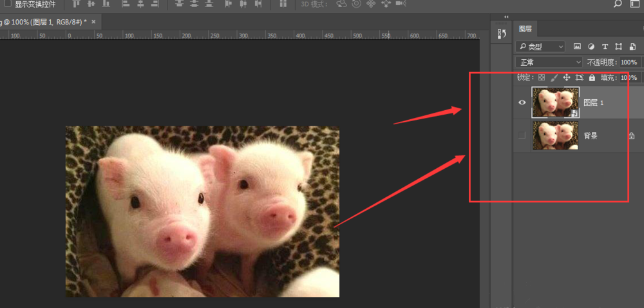The image size is (644, 308).
Task: Distribute right edges of layers
Action: (258, 4)
